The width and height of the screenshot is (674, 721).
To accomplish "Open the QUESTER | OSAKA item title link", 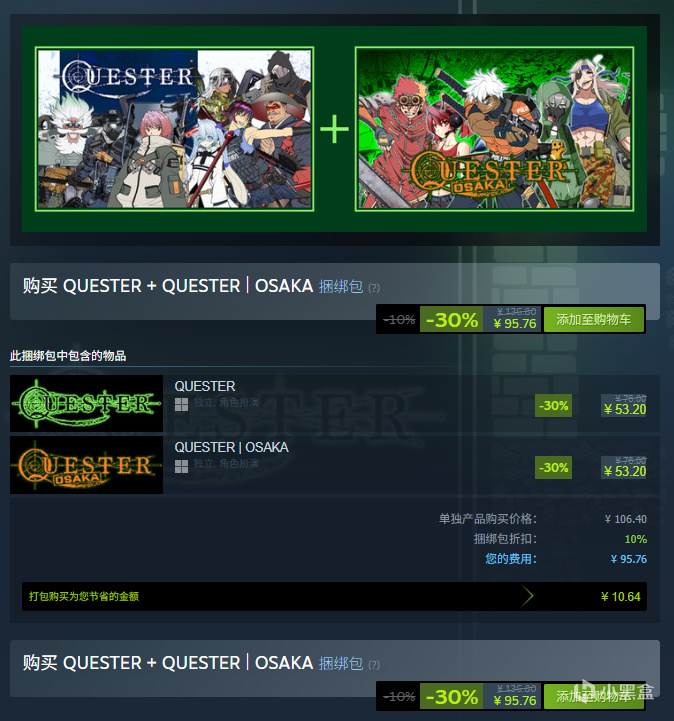I will pos(231,447).
